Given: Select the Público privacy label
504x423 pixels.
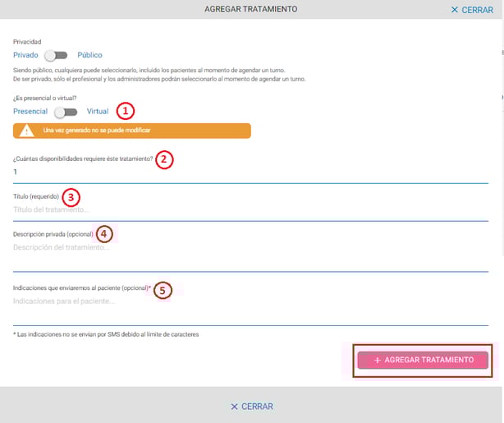Looking at the screenshot, I should (89, 55).
